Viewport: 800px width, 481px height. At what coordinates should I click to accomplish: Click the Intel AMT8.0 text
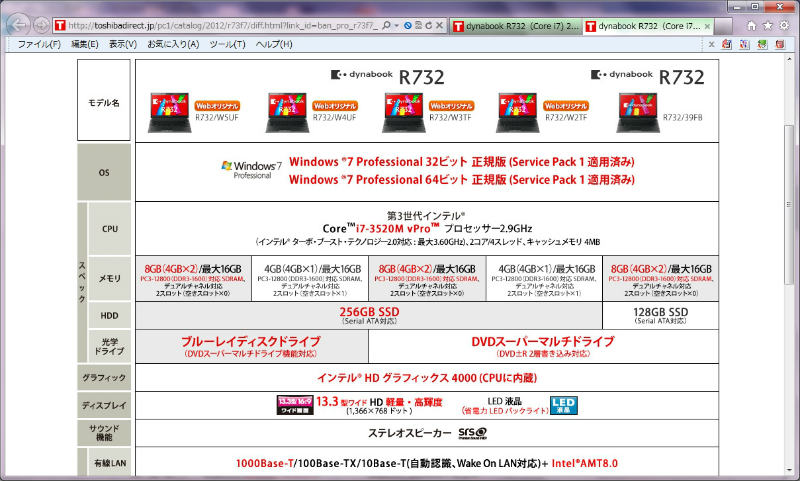(585, 463)
